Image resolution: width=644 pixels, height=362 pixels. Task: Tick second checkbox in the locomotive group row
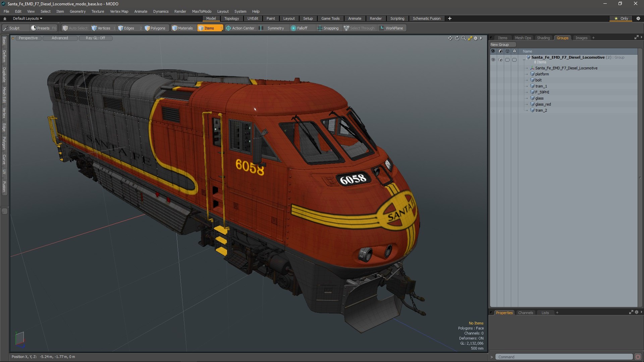pos(514,60)
